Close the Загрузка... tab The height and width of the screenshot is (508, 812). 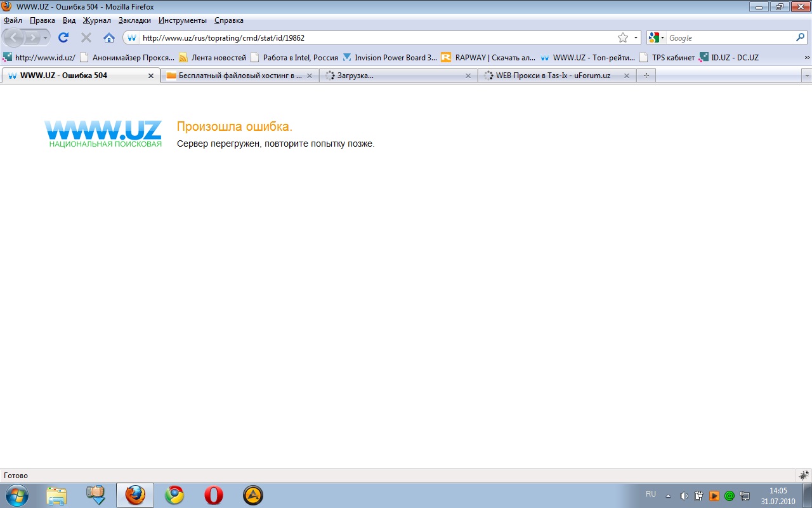pos(468,76)
